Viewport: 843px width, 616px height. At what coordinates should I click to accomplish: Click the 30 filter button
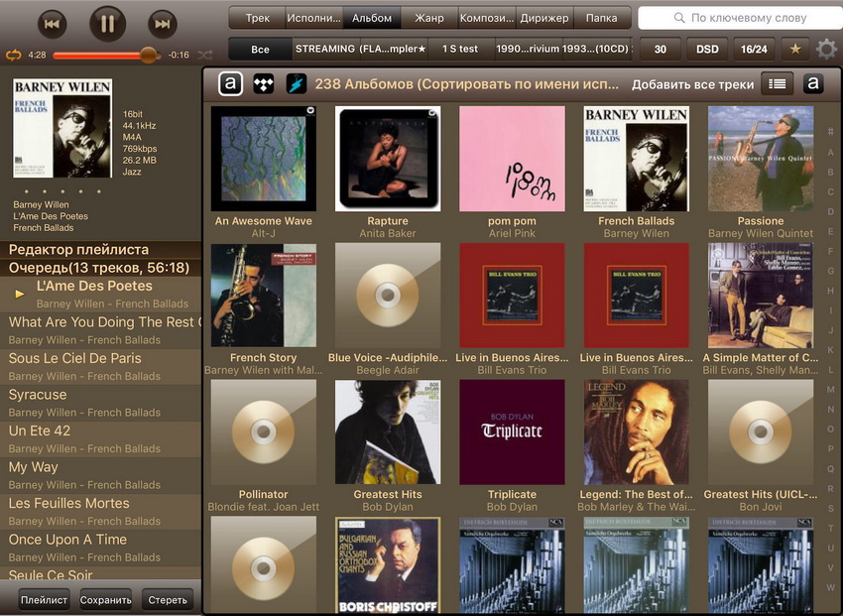661,49
